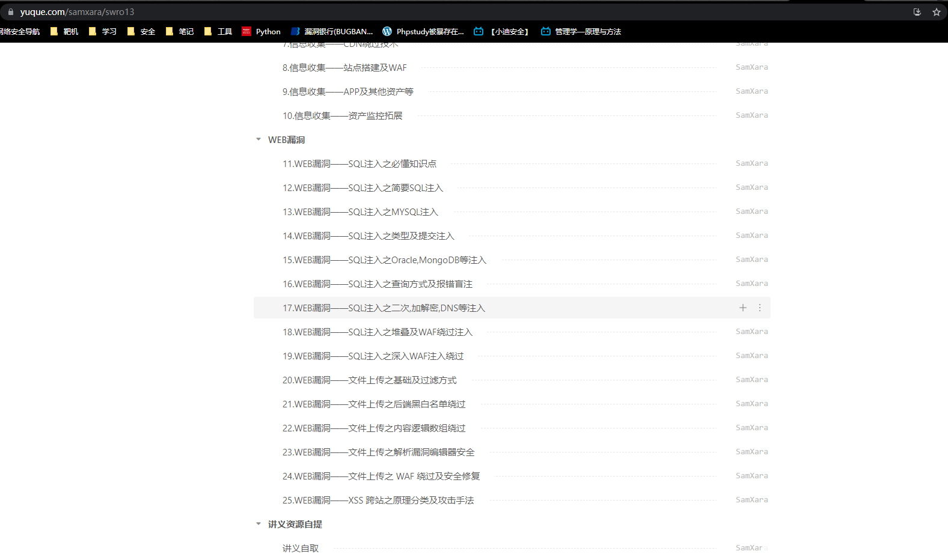Click plus icon on row 17 SQL注入之二次
Screen dimensions: 948x560
[743, 308]
